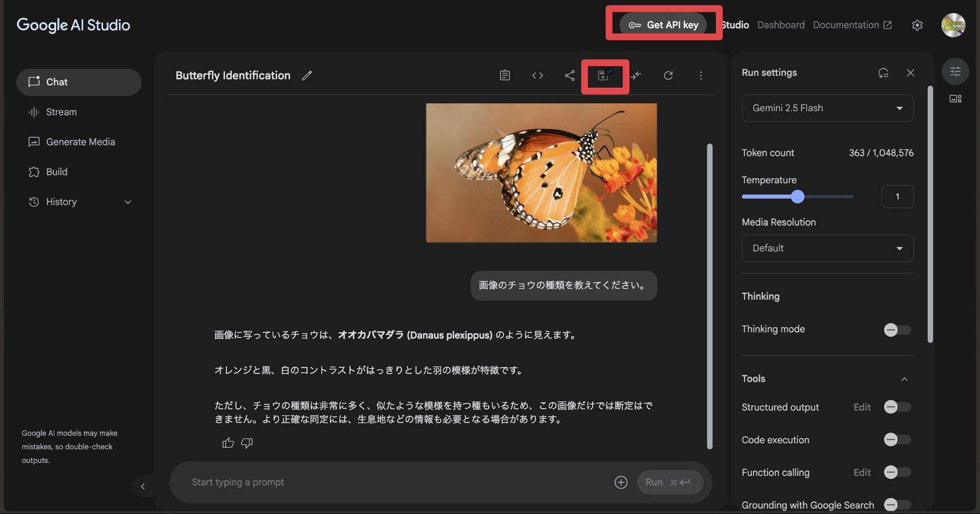This screenshot has width=980, height=514.
Task: Click the thumbs up icon
Action: [x=227, y=443]
